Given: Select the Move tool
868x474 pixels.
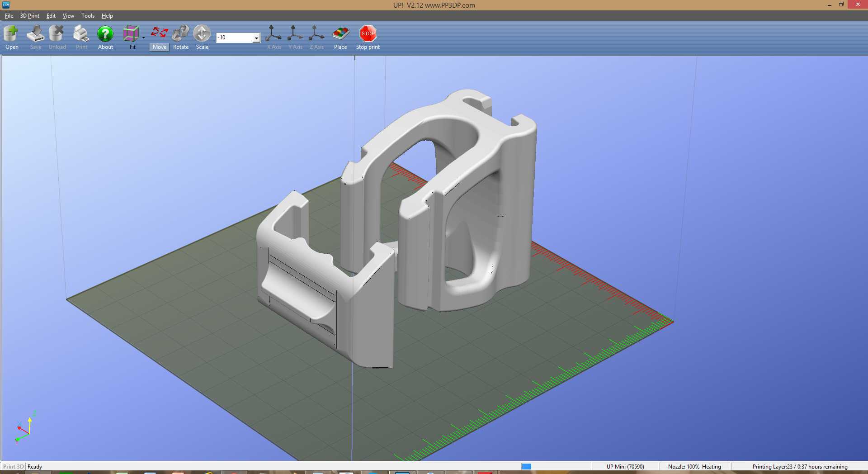Looking at the screenshot, I should [x=159, y=37].
